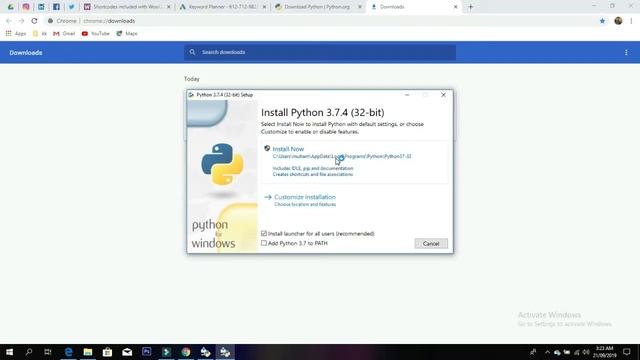The width and height of the screenshot is (640, 360).
Task: Open the Gmail bookmark
Action: pos(64,33)
